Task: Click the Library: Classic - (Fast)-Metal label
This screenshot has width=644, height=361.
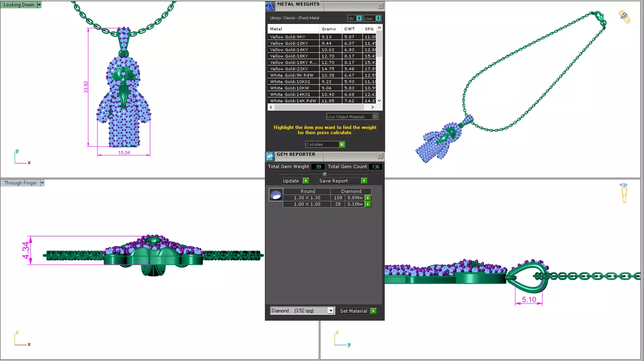Action: pyautogui.click(x=294, y=18)
